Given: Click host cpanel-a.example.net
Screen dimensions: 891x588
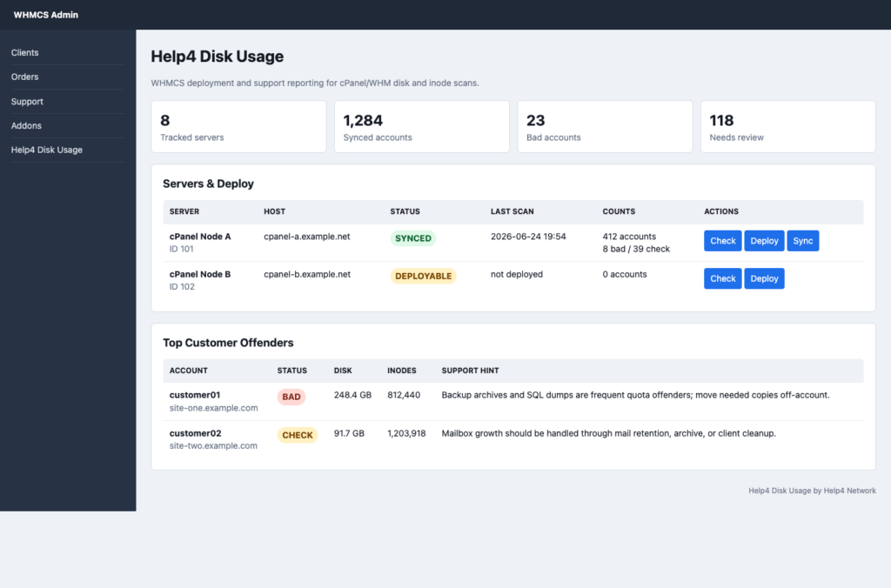Looking at the screenshot, I should coord(307,237).
